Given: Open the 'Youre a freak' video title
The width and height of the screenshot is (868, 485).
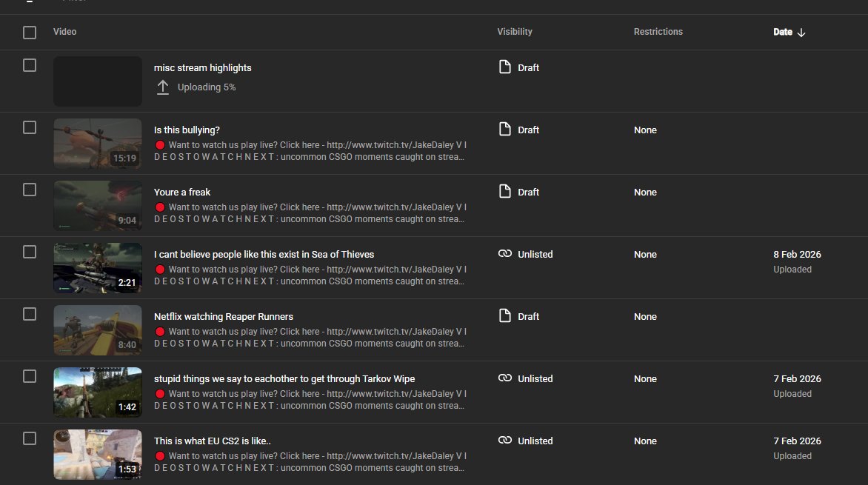Looking at the screenshot, I should 182,192.
